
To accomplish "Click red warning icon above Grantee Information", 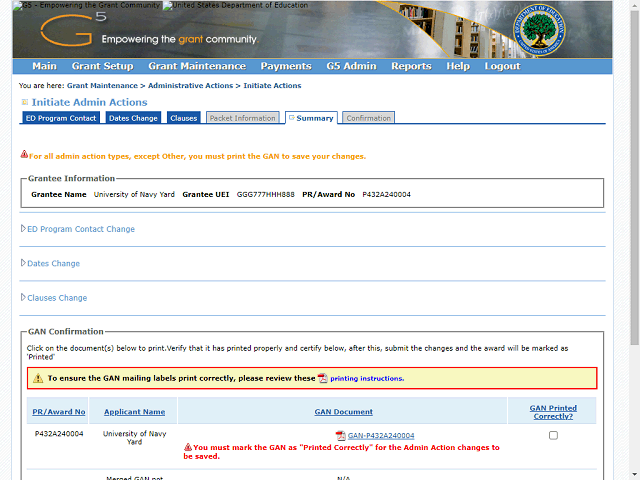I will [24, 154].
